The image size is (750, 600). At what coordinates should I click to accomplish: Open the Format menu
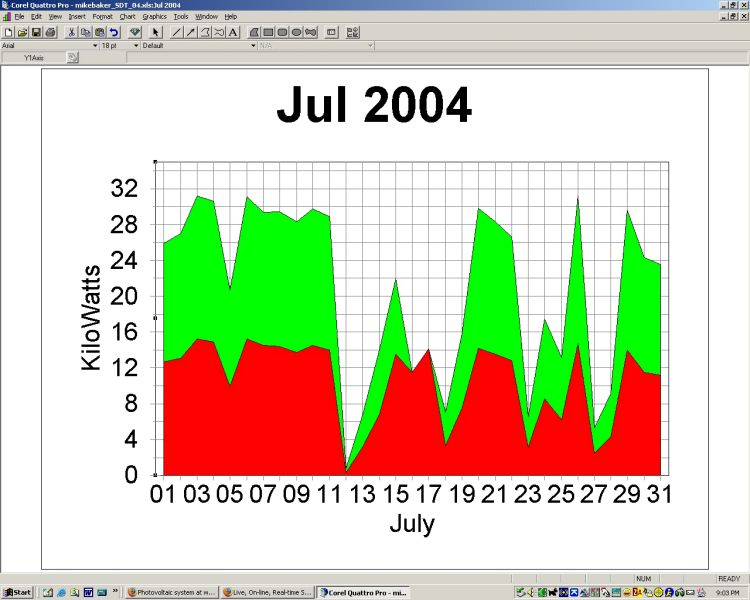click(x=102, y=17)
